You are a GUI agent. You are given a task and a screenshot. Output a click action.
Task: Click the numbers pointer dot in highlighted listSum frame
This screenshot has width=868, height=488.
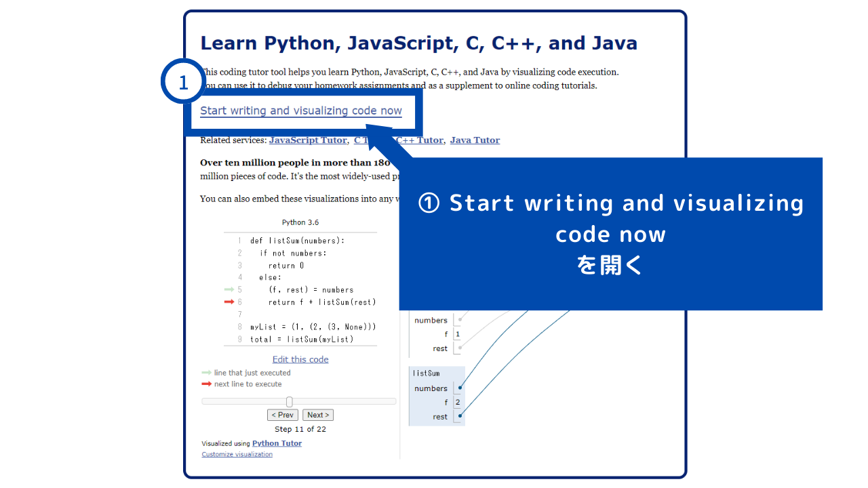[460, 388]
